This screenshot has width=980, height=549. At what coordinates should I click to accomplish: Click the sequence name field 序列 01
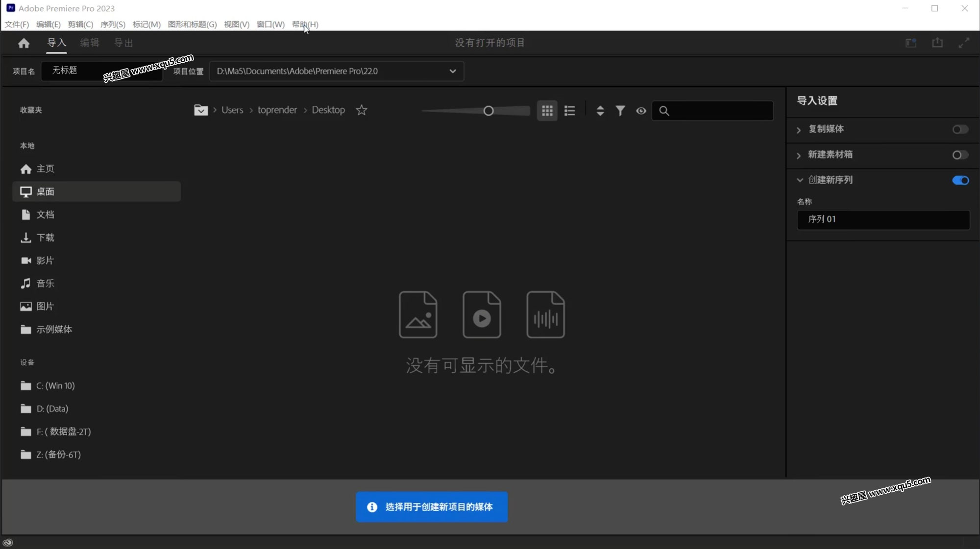[x=883, y=219]
